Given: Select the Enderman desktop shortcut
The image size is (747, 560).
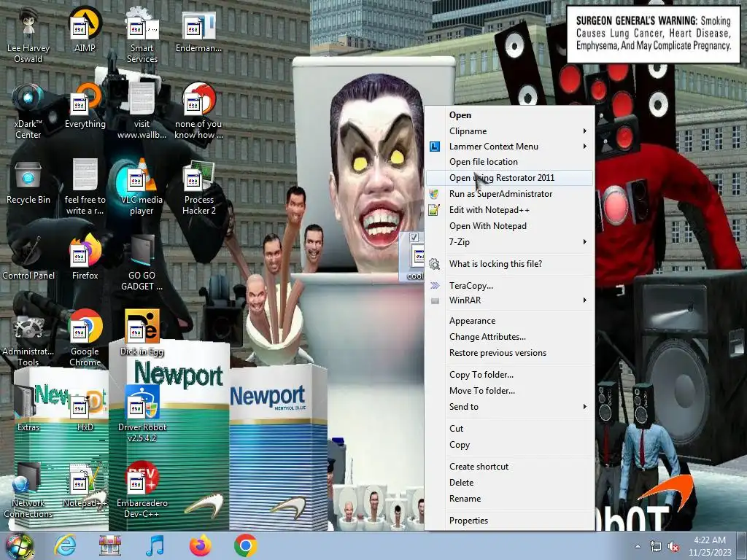Looking at the screenshot, I should coord(198,30).
